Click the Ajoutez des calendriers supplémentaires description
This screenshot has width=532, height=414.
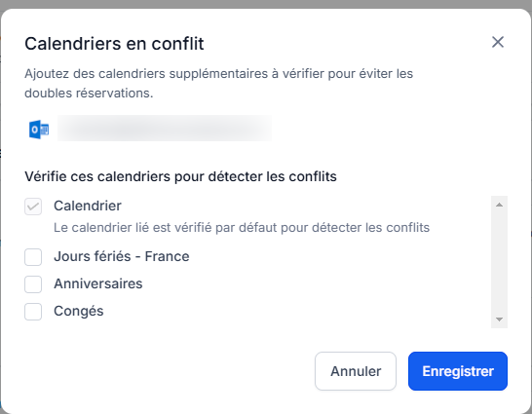(219, 83)
